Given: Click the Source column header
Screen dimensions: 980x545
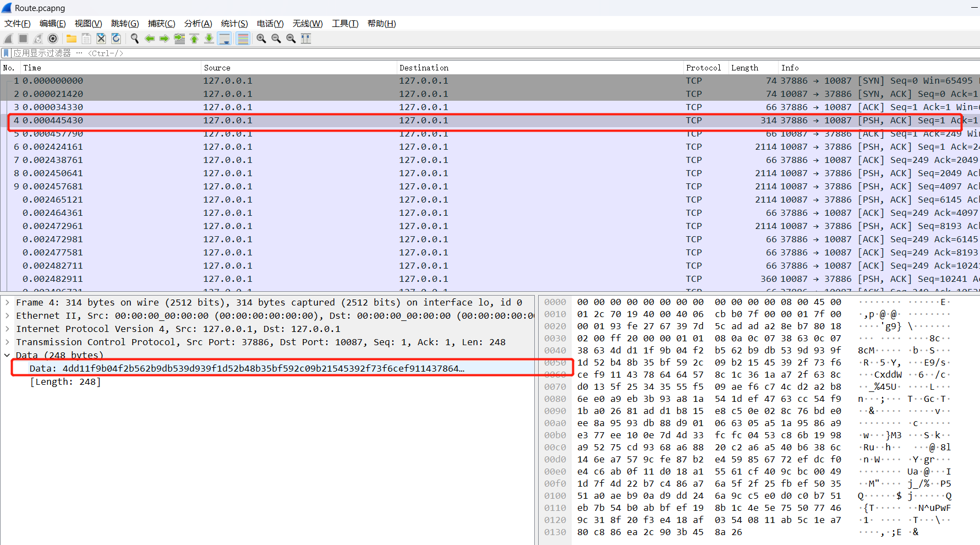Looking at the screenshot, I should click(217, 68).
